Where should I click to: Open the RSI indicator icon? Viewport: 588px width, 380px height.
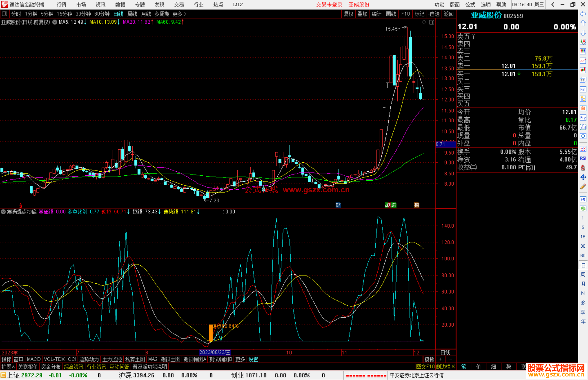tap(583, 158)
